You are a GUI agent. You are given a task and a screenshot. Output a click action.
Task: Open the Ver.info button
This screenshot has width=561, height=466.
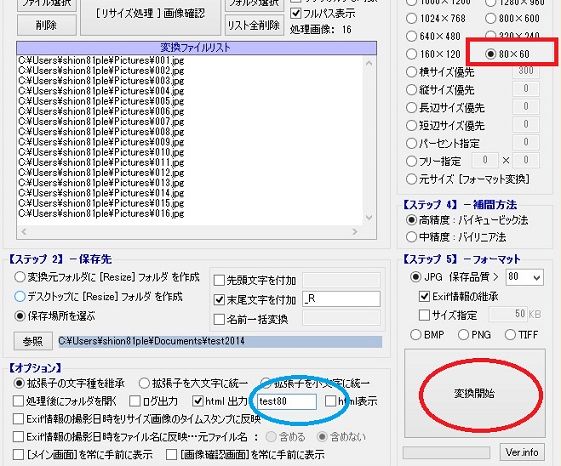(522, 452)
